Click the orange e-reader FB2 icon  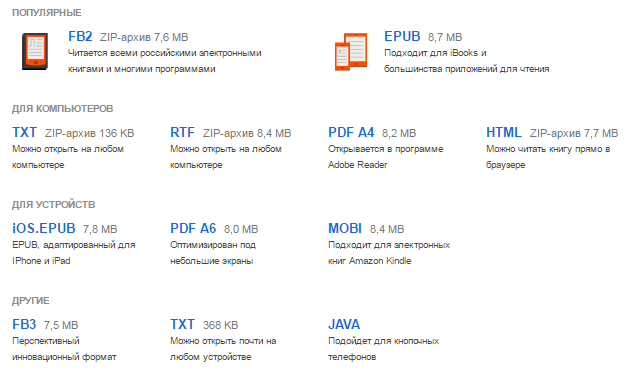pyautogui.click(x=35, y=51)
